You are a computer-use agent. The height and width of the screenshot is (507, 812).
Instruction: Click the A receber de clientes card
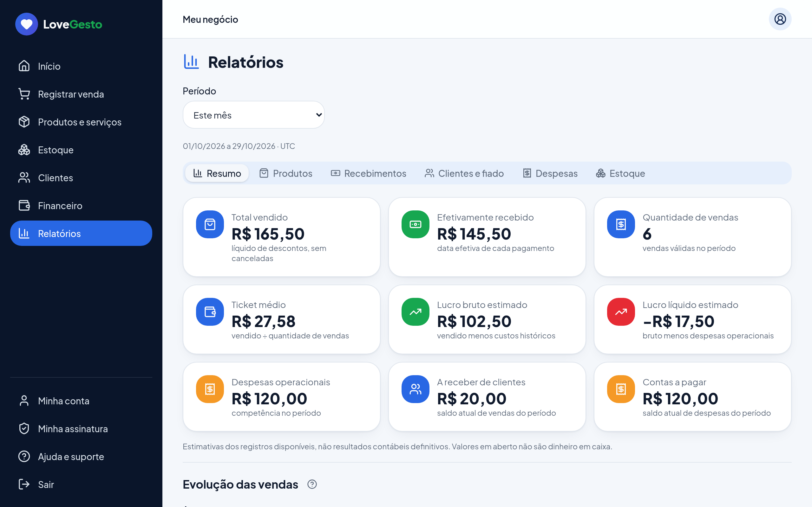487,396
